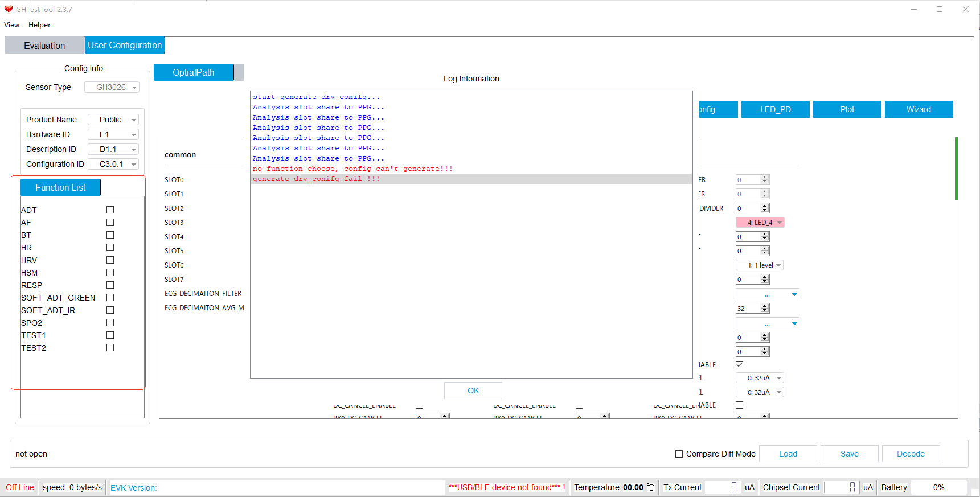Switch to the User Configuration tab
Viewport: 980px width, 497px height.
click(x=125, y=45)
